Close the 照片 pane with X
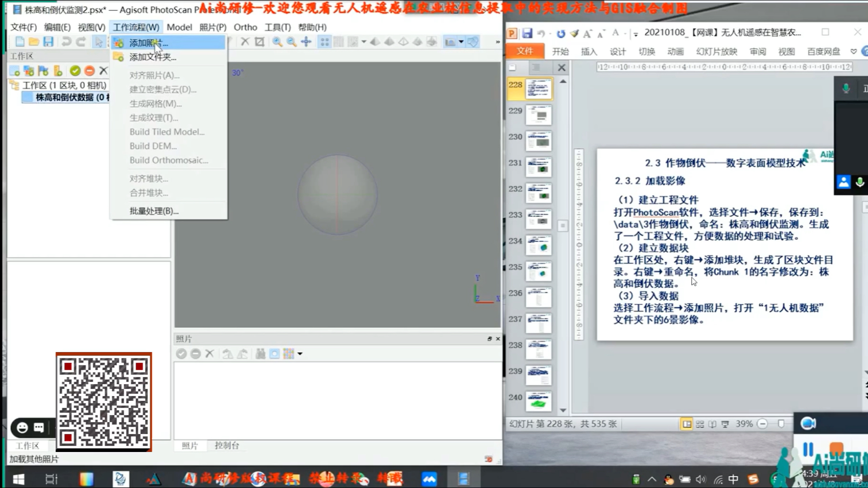The image size is (868, 488). 498,339
